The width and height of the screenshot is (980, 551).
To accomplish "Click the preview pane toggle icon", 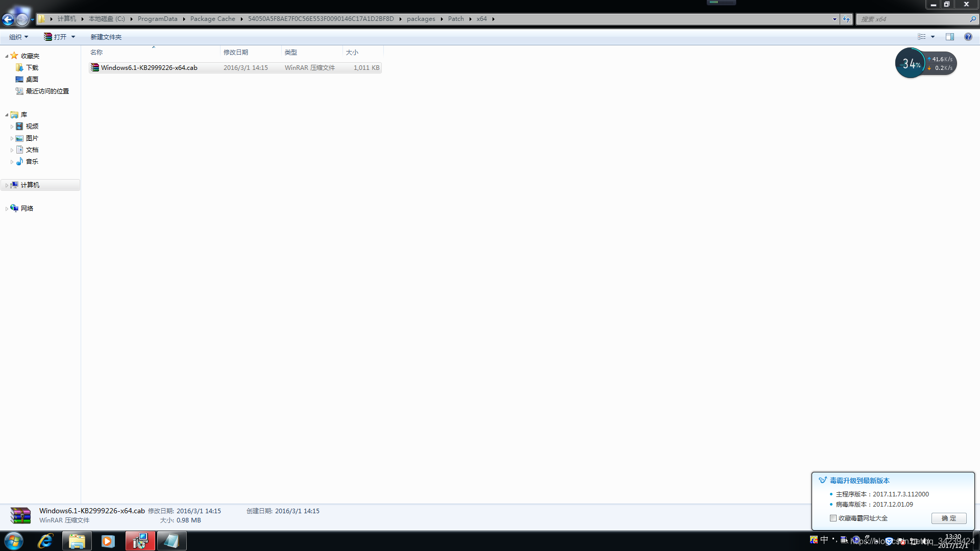I will tap(950, 37).
